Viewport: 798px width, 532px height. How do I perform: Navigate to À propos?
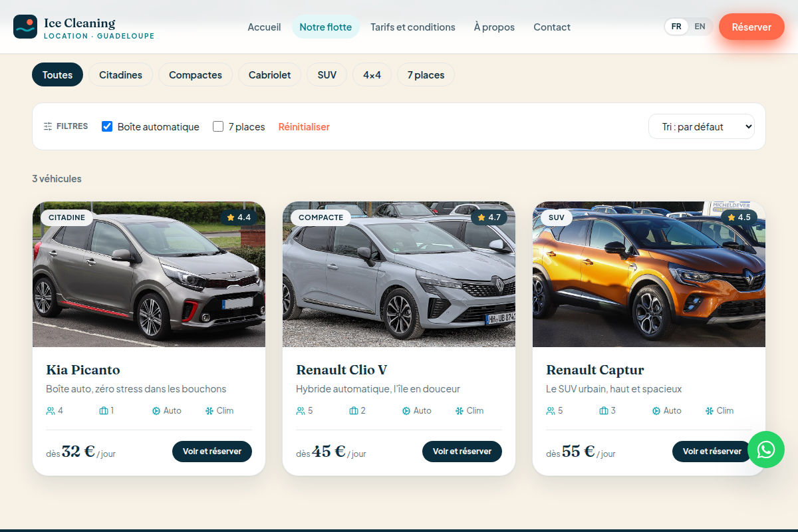[x=494, y=27]
